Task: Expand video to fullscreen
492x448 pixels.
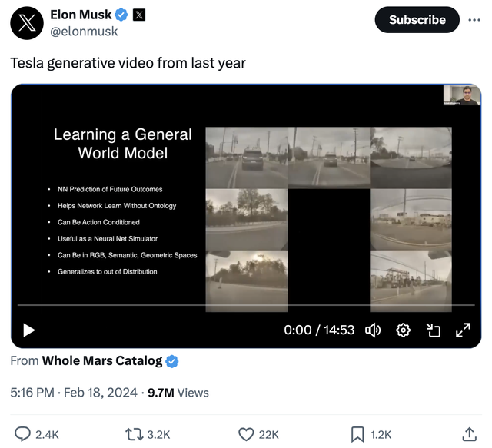Action: pos(463,330)
